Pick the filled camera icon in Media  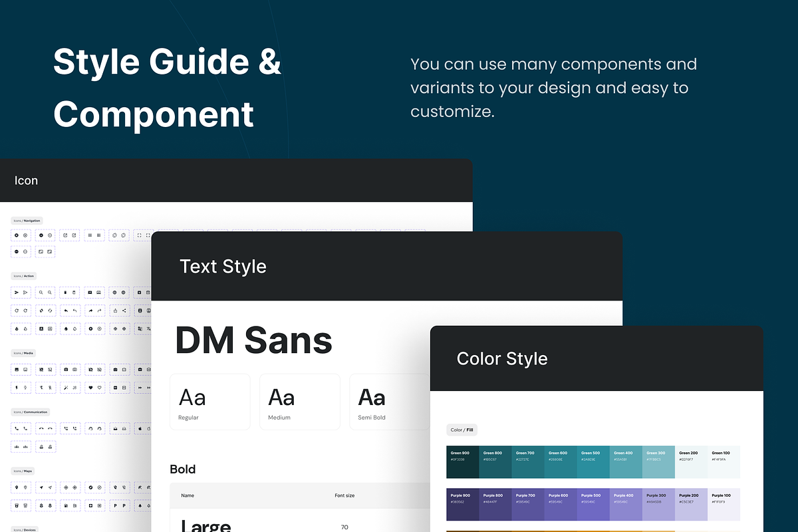tap(66, 370)
